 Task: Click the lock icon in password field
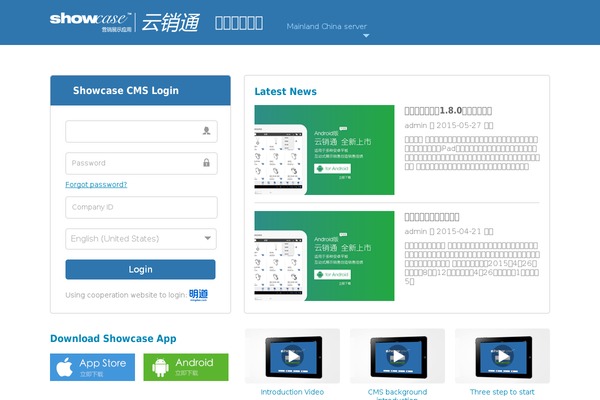206,163
